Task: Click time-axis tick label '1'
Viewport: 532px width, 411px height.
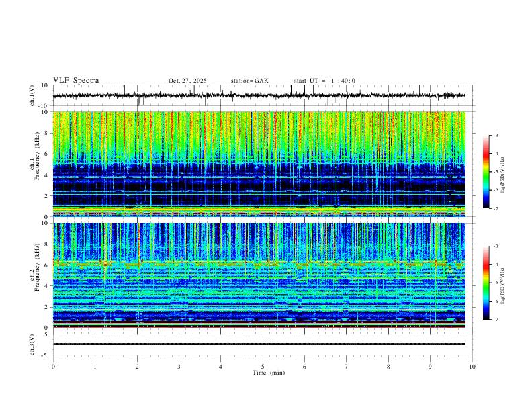Action: pos(95,367)
